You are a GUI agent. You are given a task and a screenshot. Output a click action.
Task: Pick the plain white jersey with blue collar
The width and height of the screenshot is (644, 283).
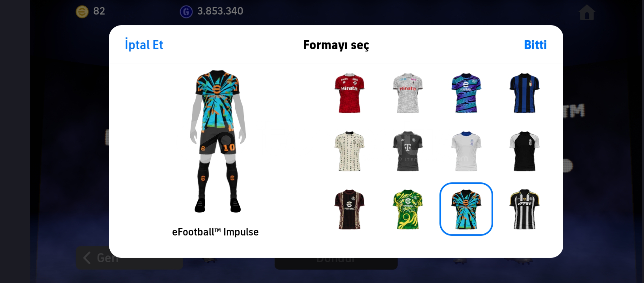466,151
